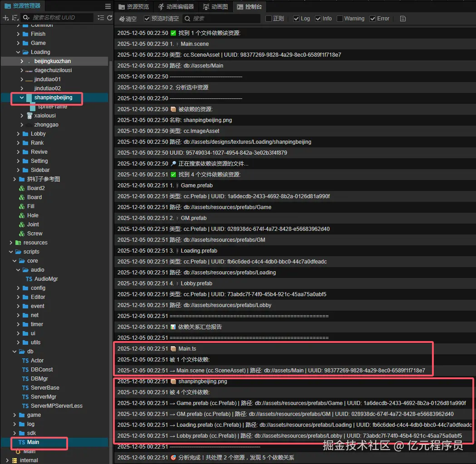476x464 pixels.
Task: Expand the Lobby folder
Action: 18,134
